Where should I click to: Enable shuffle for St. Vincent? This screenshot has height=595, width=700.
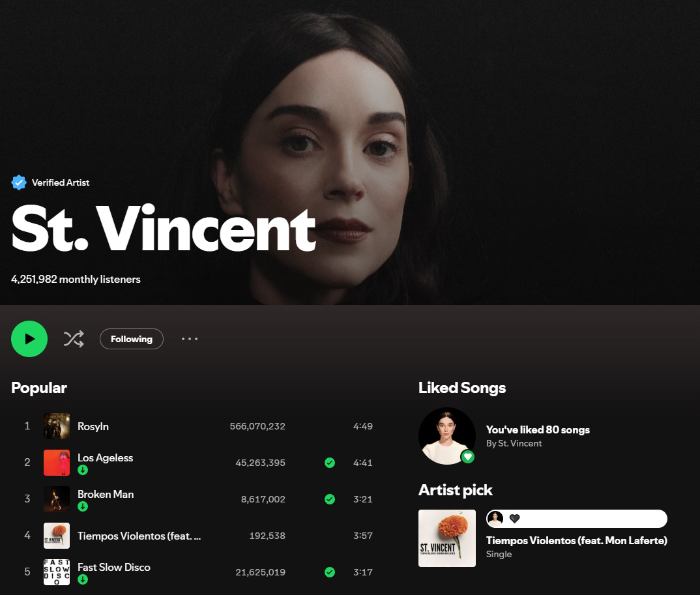[74, 340]
